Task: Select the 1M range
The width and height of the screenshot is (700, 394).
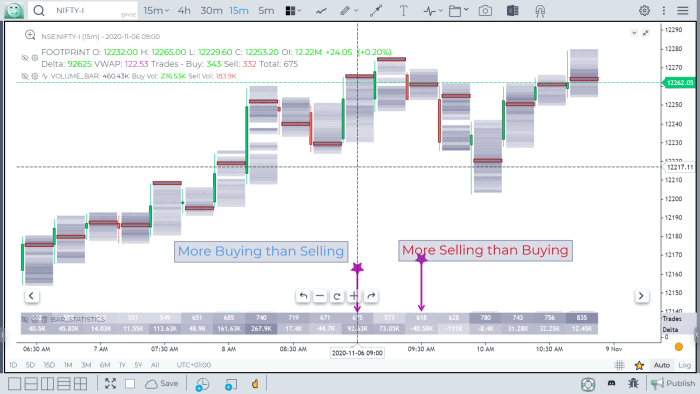Action: (68, 365)
